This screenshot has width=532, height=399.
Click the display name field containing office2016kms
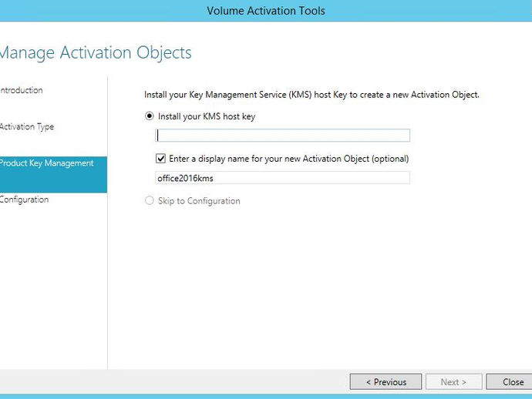283,178
